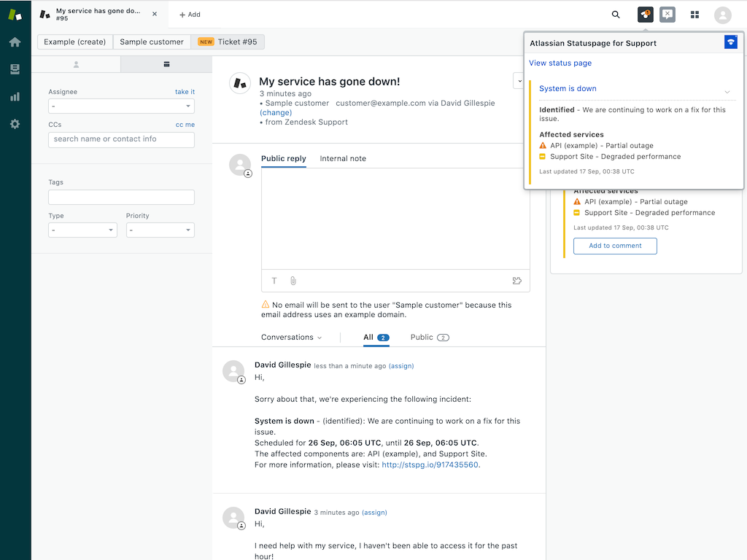747x560 pixels.
Task: Open the Admin settings gear
Action: click(x=15, y=124)
